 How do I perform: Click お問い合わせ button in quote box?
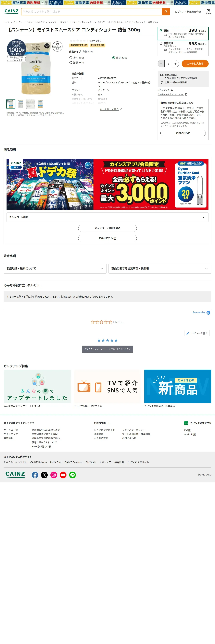pos(183,133)
